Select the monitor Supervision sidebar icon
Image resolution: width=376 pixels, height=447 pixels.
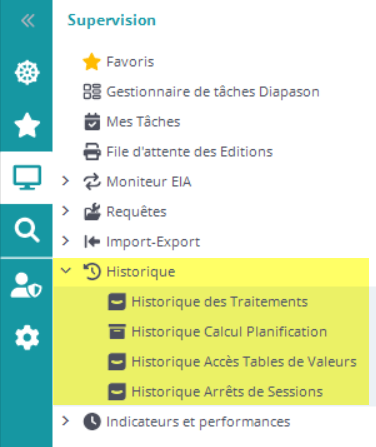pos(27,177)
